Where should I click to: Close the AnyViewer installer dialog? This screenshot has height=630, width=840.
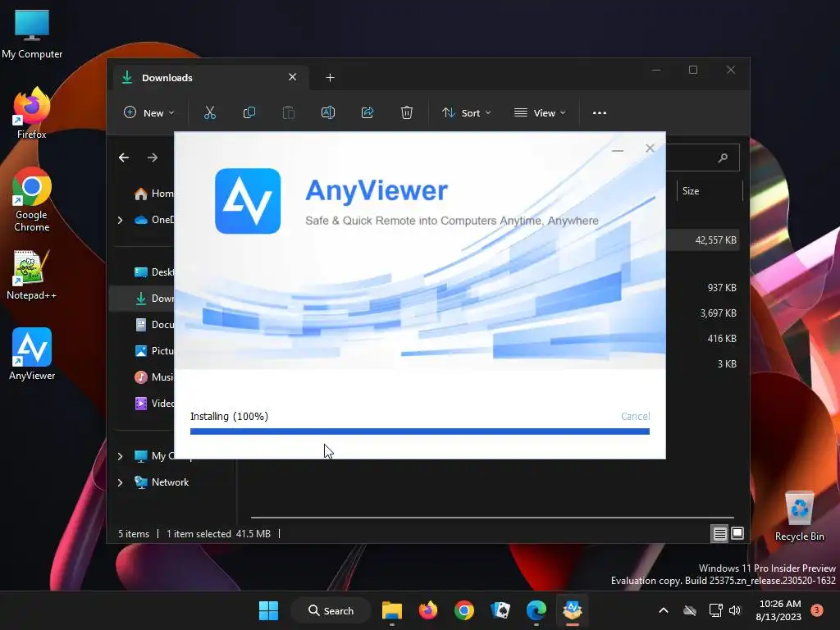pos(650,148)
